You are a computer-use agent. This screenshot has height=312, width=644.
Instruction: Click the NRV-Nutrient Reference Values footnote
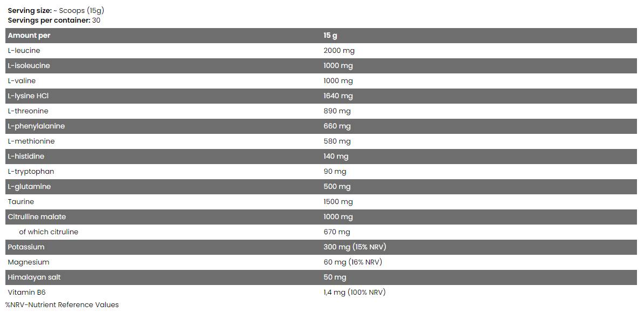[x=62, y=305]
